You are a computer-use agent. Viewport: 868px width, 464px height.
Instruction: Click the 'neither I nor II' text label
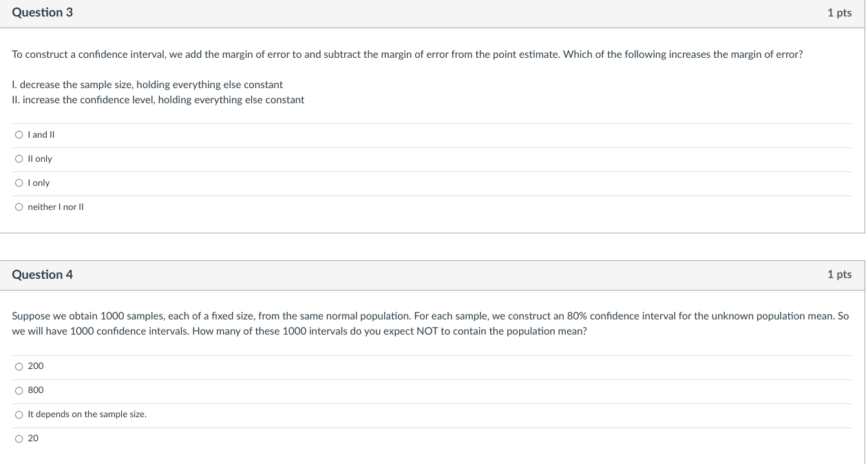[x=56, y=207]
